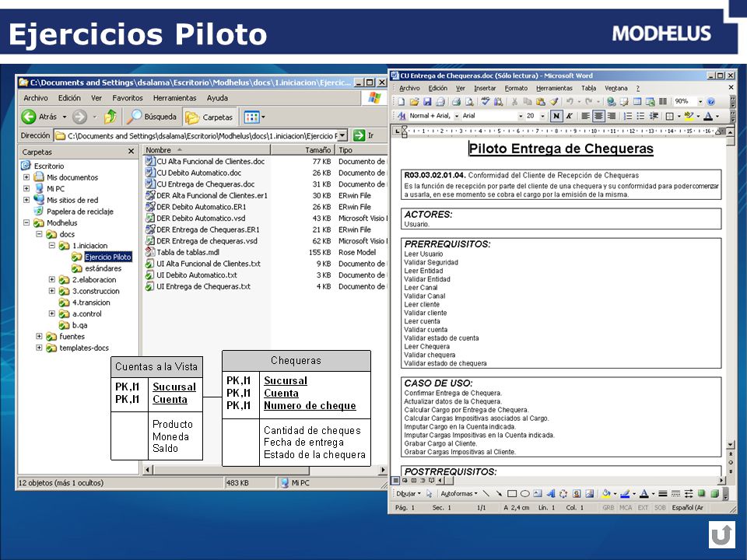Expand the fuentes folder node
Screen dimensions: 747x560
pos(39,336)
